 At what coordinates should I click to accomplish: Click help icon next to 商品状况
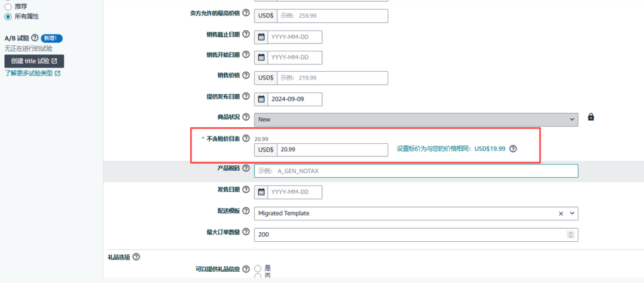[x=246, y=117]
